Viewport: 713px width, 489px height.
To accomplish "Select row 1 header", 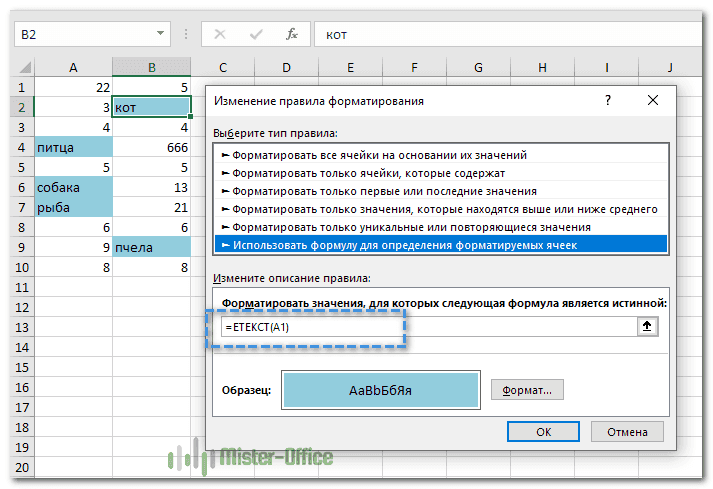I will [x=22, y=87].
